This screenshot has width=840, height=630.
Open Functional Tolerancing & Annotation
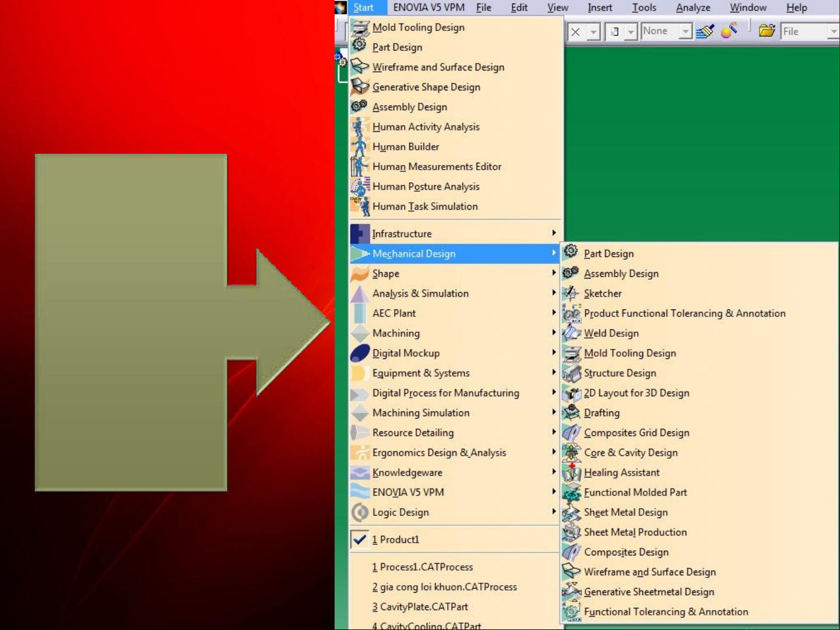tap(700, 612)
